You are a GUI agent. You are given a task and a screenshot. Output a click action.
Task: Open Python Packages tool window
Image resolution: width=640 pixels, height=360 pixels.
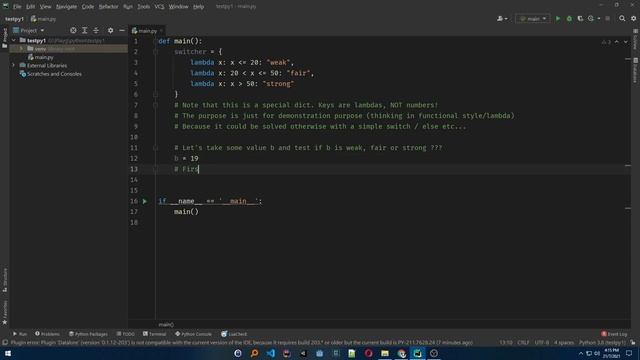click(x=88, y=334)
